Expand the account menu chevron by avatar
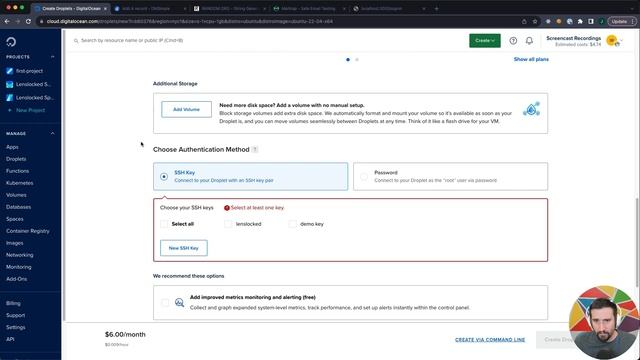 [621, 40]
